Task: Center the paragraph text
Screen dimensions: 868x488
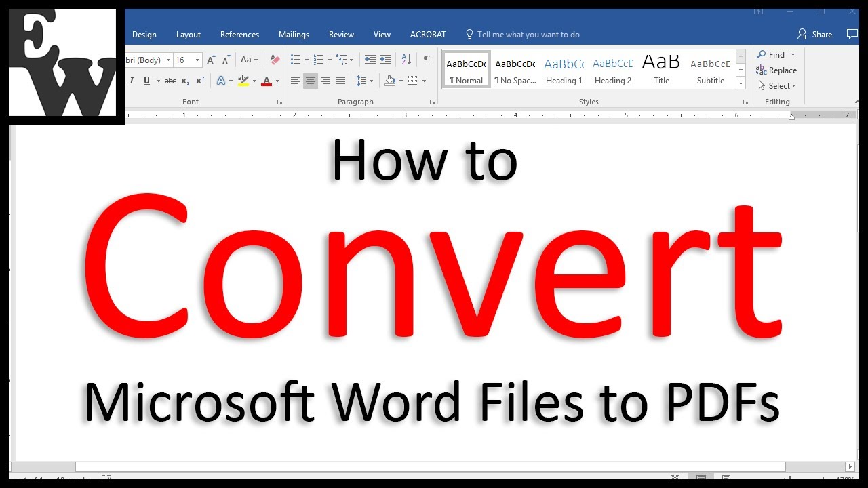Action: (x=311, y=81)
